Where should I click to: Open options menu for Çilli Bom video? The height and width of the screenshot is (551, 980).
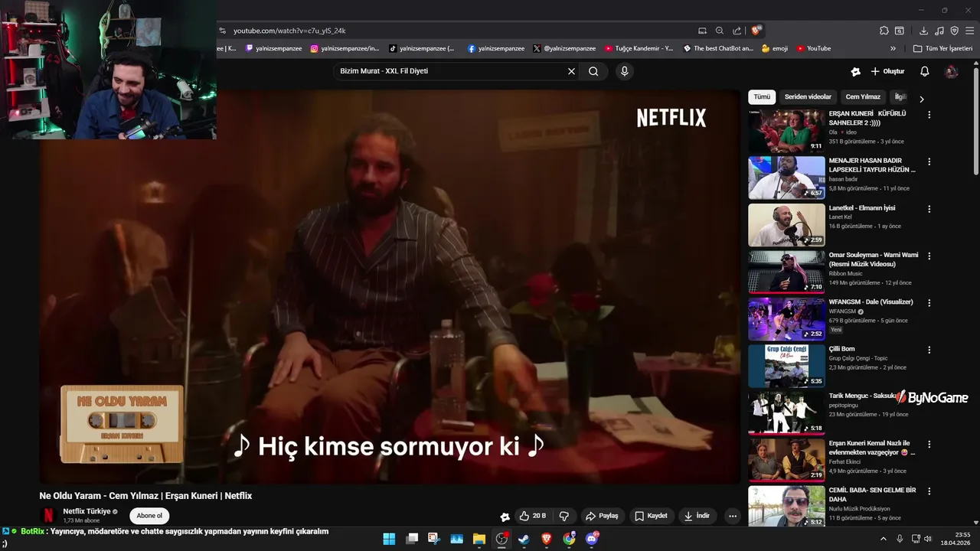929,350
